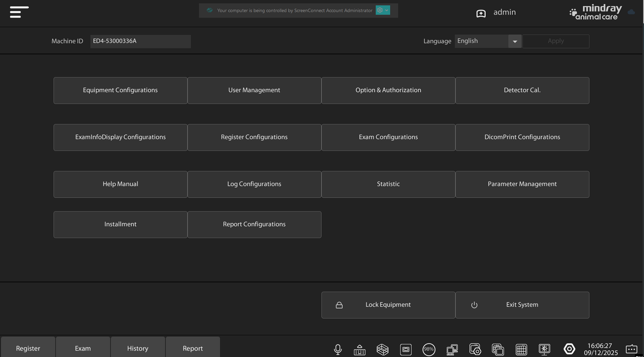Open Report Configurations
Viewport: 644px width, 357px height.
click(254, 225)
